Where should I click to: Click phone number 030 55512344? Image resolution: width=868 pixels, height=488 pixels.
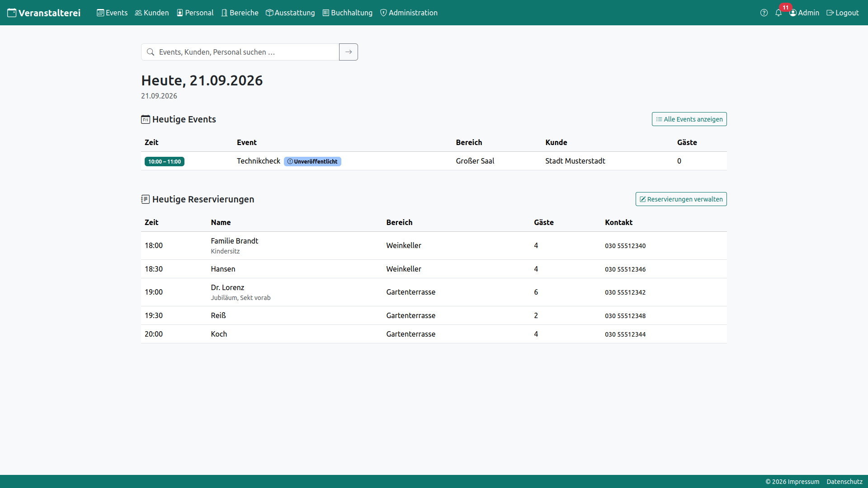[x=625, y=334]
